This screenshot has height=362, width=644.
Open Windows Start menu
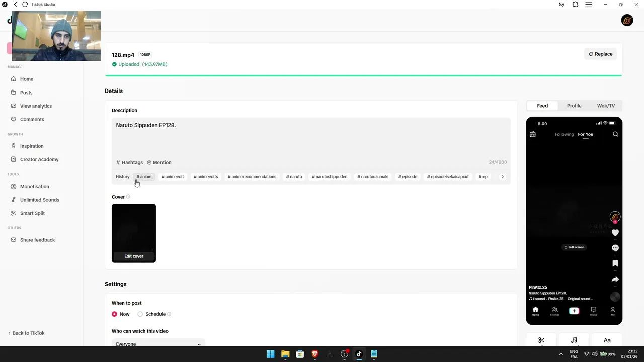[270, 354]
